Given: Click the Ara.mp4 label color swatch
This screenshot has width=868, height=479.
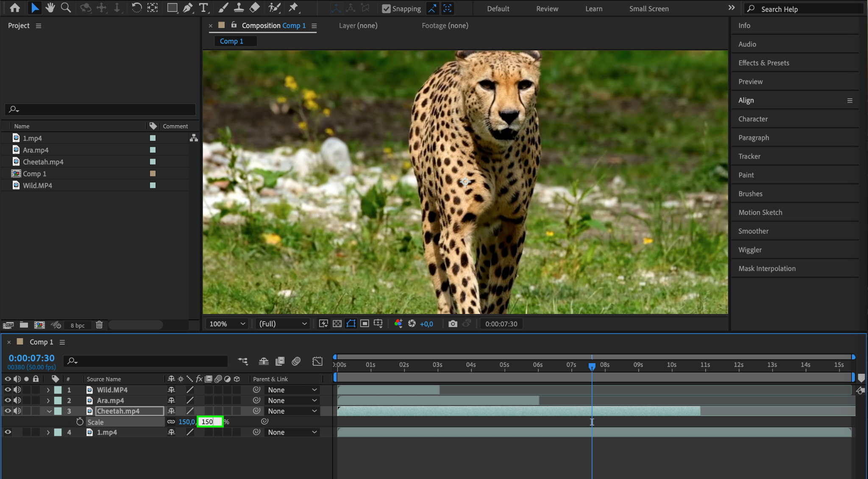Looking at the screenshot, I should point(58,400).
